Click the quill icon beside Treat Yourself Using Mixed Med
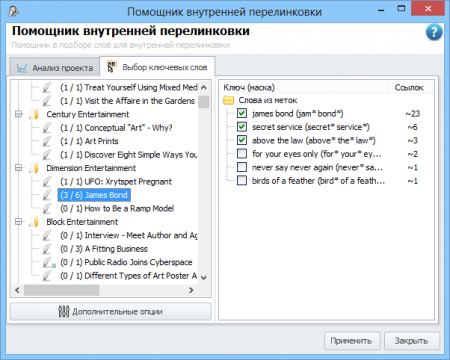This screenshot has height=360, width=450. [47, 88]
